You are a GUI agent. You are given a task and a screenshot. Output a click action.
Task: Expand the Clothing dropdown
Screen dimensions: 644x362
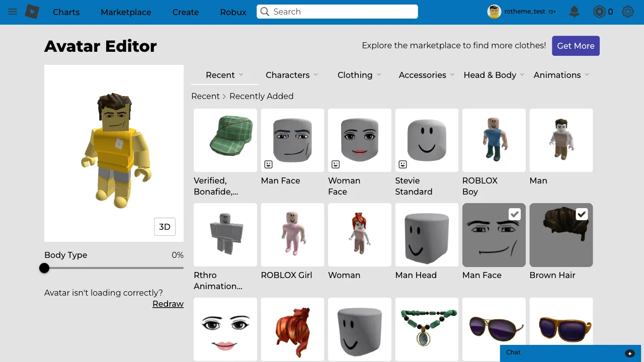coord(359,75)
